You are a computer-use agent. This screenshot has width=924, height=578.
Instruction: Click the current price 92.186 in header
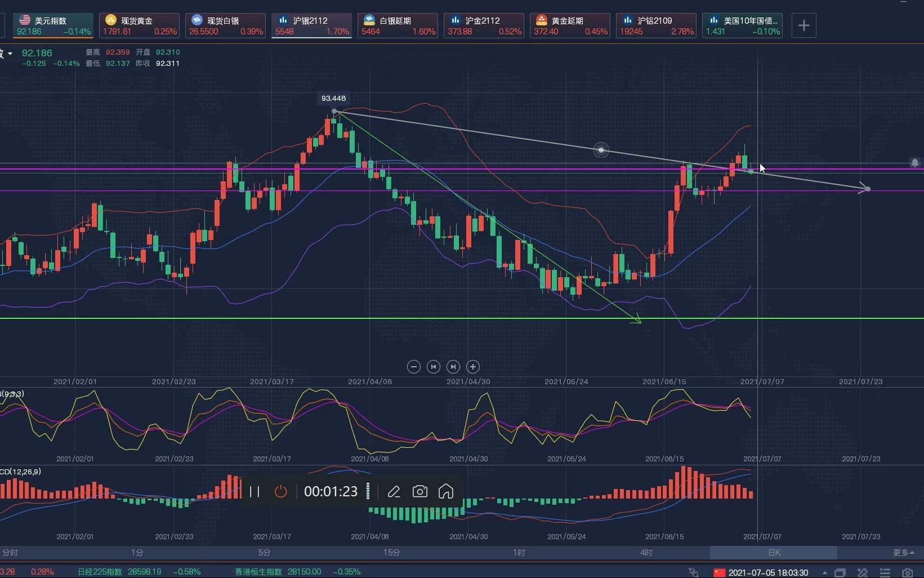coord(37,53)
